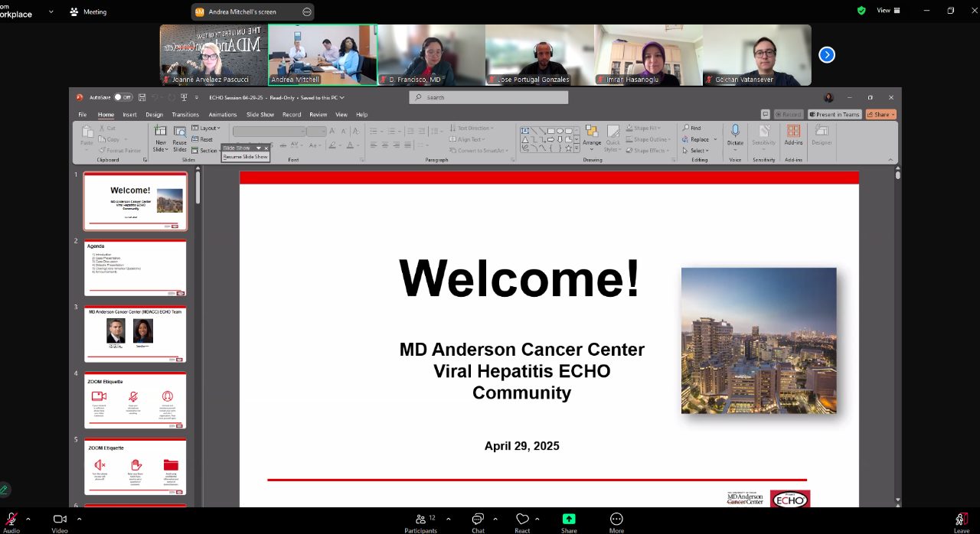
Task: Start camera with the Video icon
Action: (x=59, y=519)
